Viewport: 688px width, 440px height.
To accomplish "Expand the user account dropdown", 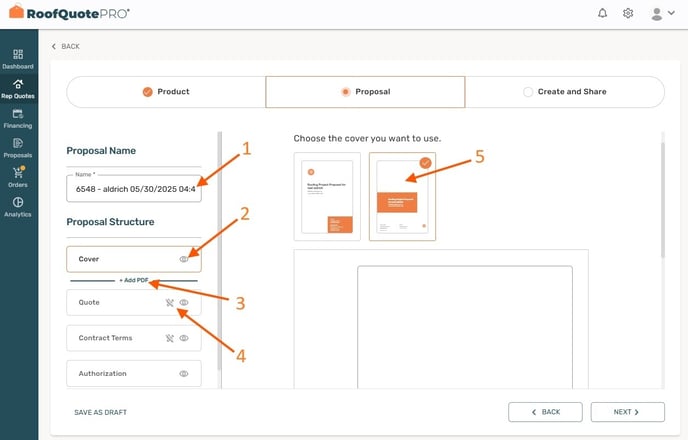I will click(662, 14).
